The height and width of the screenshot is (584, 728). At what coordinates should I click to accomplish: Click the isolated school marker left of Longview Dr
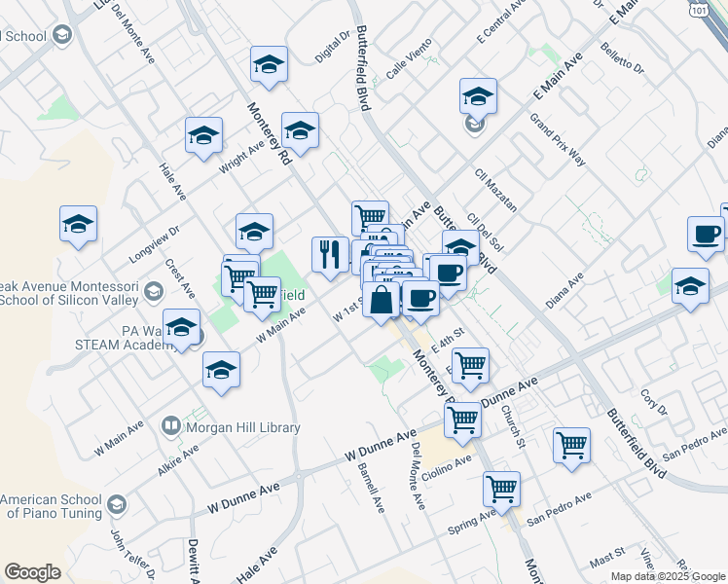click(x=78, y=225)
